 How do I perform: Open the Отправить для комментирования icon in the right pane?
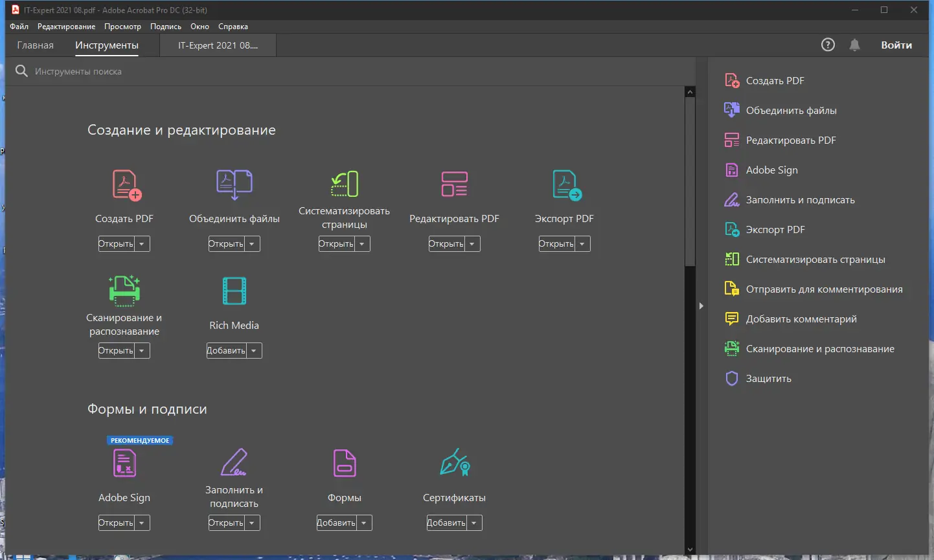[732, 289]
